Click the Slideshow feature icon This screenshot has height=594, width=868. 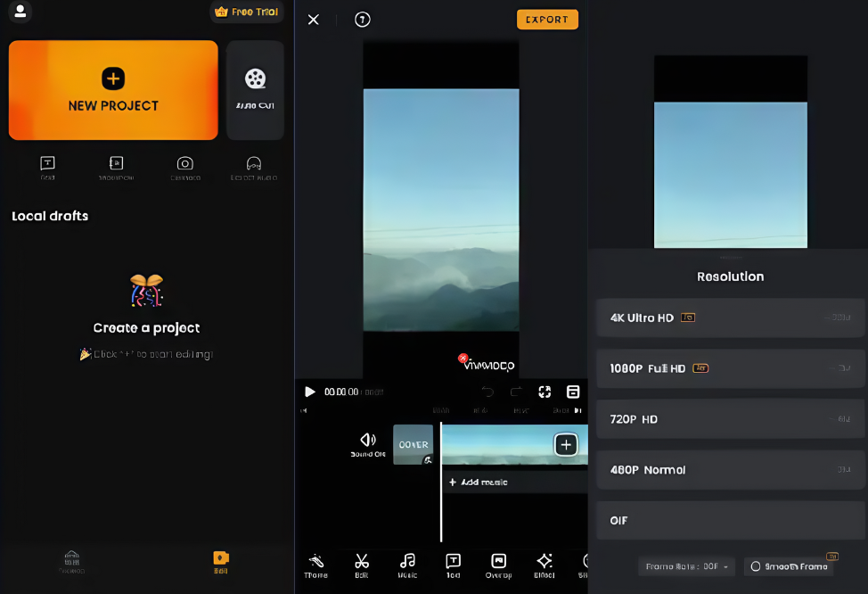coord(116,167)
